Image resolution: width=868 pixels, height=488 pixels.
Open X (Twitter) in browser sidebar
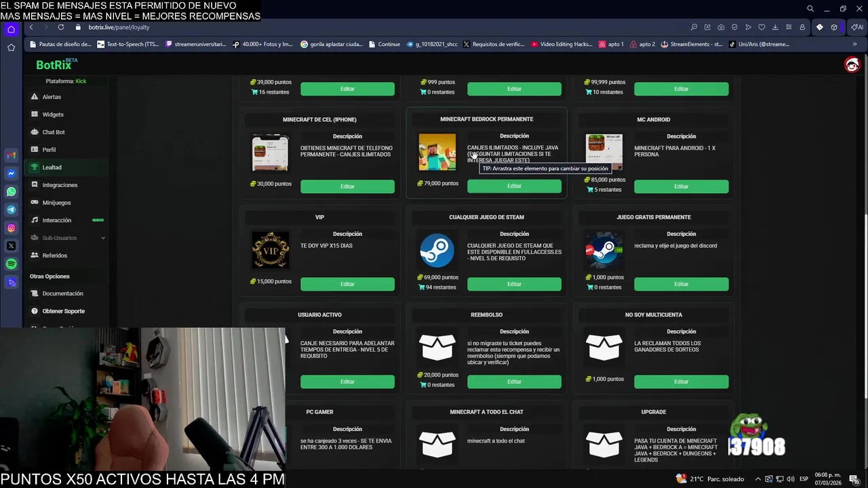click(11, 246)
